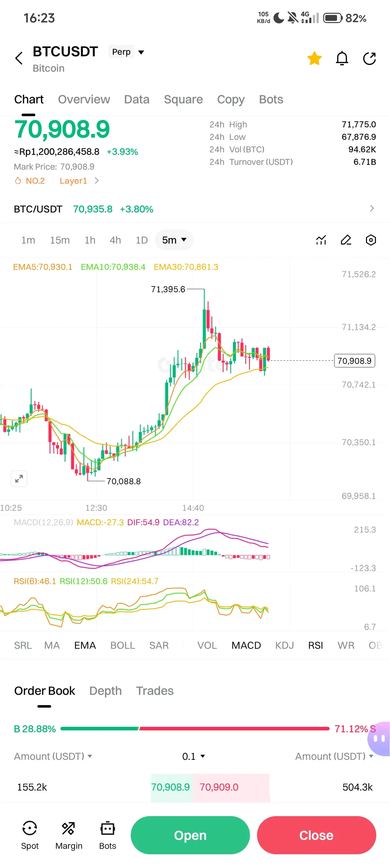Select the 1m timeframe
Image resolution: width=390 pixels, height=868 pixels.
28,240
